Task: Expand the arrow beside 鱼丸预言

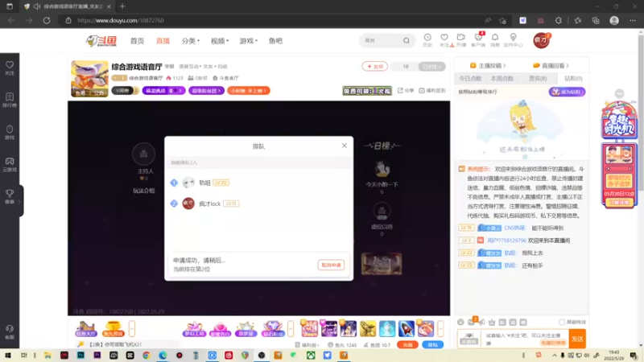Action: click(132, 329)
